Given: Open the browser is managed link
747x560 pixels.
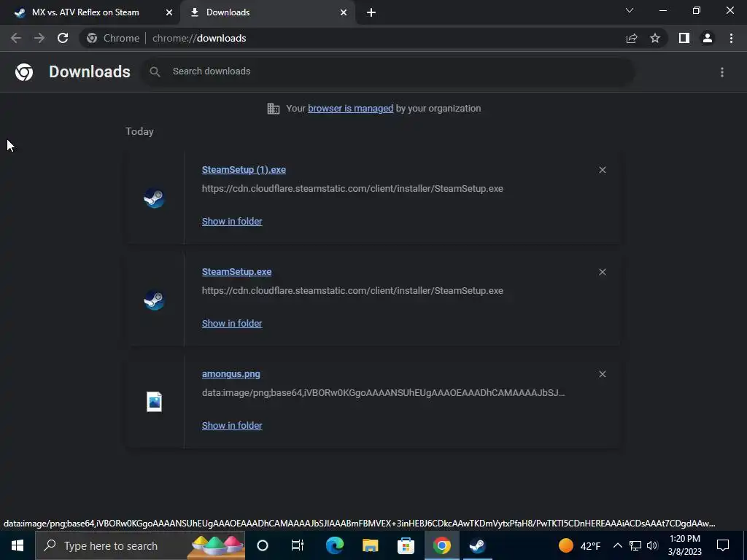Looking at the screenshot, I should [351, 109].
